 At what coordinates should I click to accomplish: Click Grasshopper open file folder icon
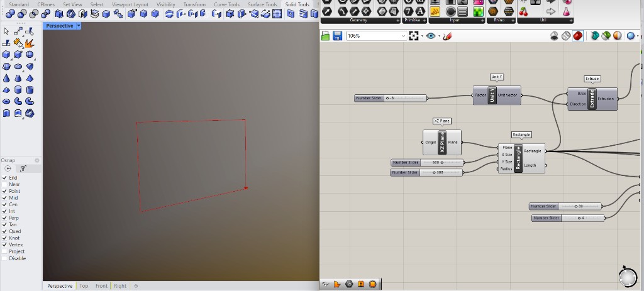[x=325, y=36]
